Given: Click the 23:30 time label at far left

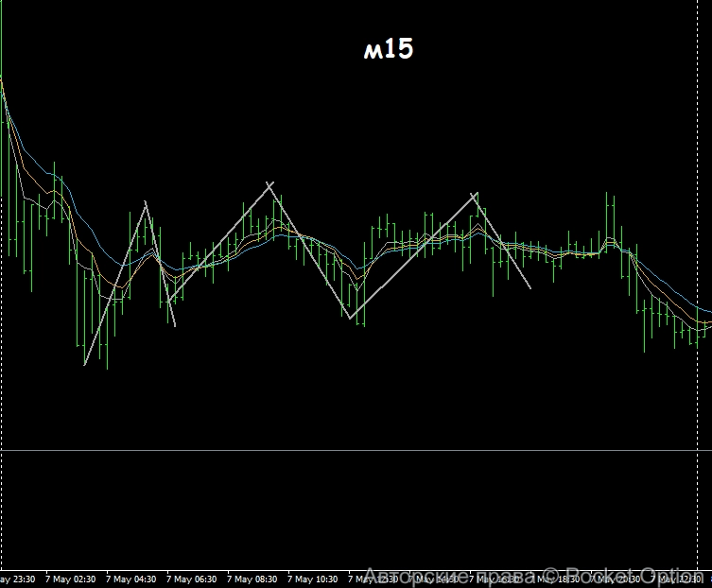Looking at the screenshot, I should (17, 579).
